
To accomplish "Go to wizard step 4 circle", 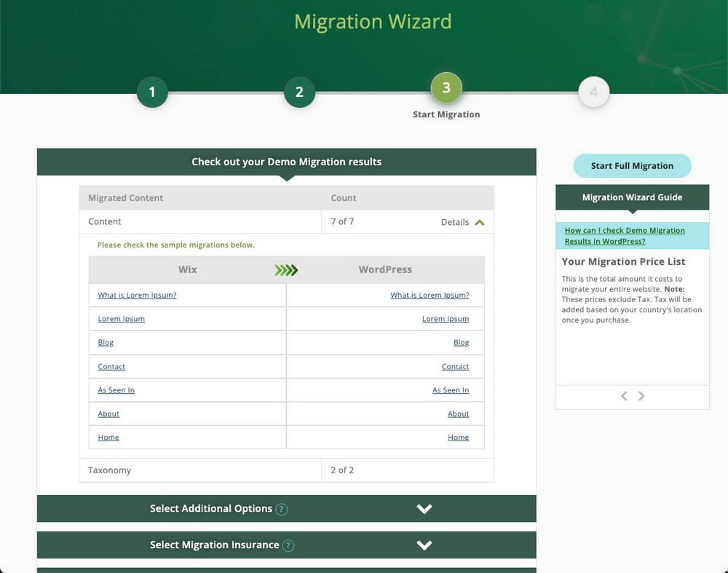I will coord(594,92).
